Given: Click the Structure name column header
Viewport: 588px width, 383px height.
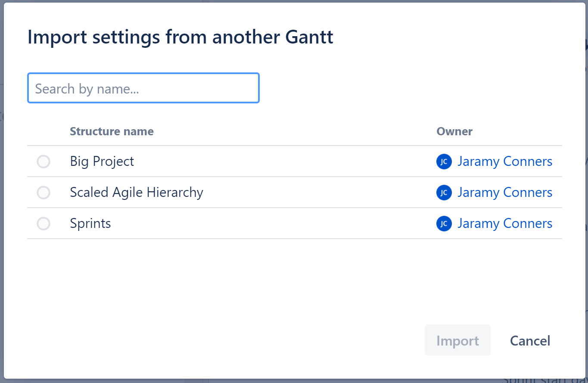Looking at the screenshot, I should click(112, 131).
